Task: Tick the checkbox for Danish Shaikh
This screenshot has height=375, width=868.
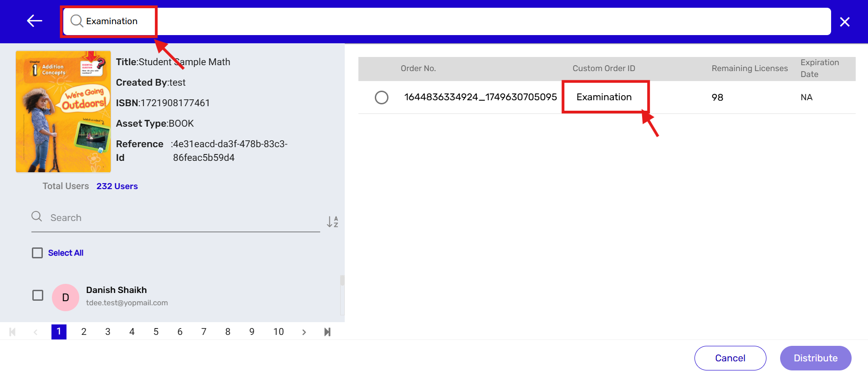Action: pos(38,295)
